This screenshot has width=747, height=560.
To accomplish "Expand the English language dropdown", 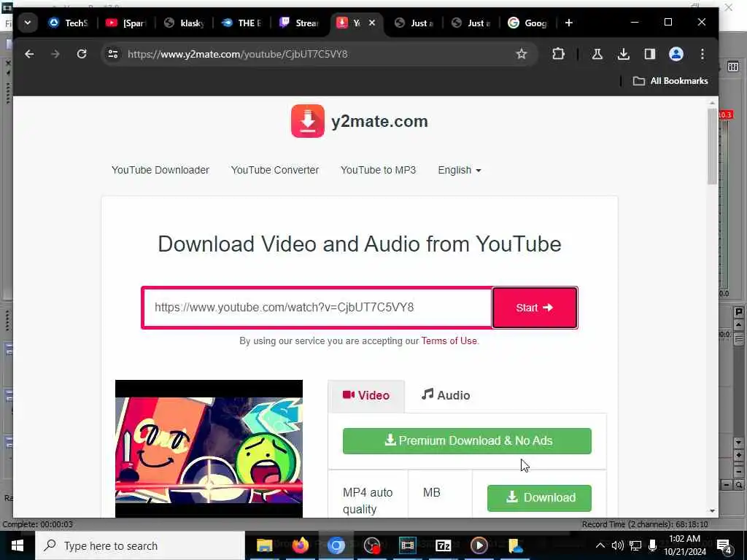I will (x=460, y=170).
